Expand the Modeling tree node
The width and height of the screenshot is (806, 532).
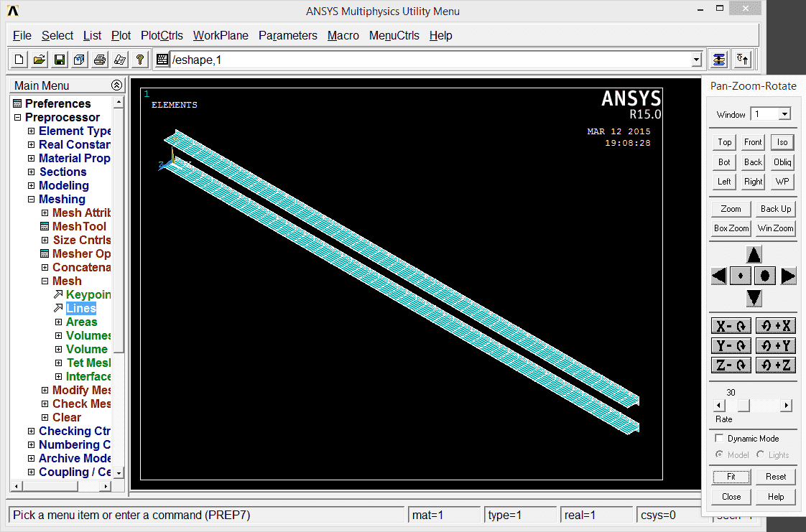tap(32, 185)
